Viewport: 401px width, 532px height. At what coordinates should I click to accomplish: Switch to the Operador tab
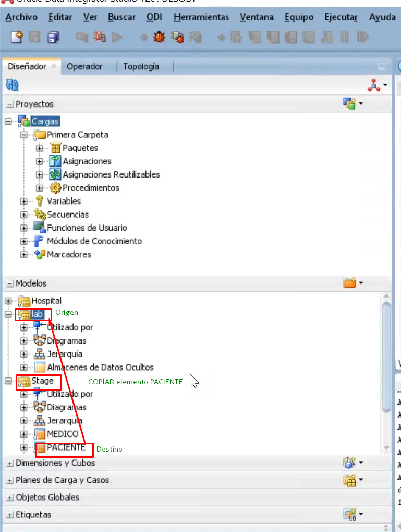[x=84, y=66]
